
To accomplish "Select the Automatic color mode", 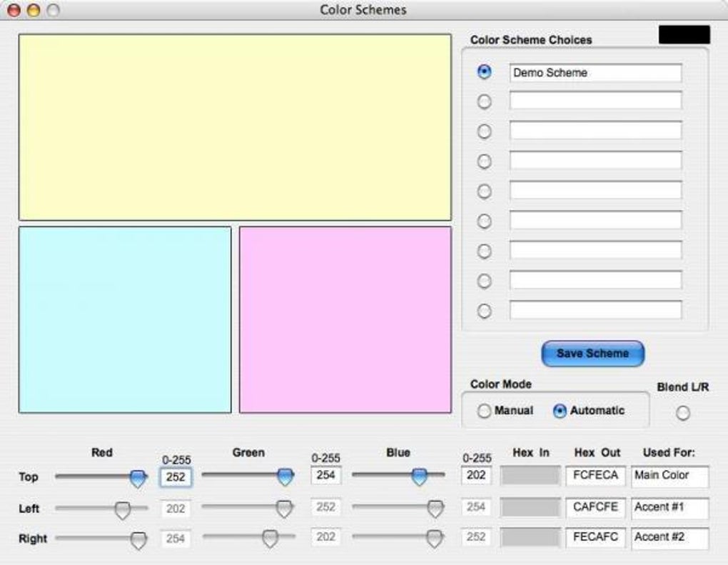I will pyautogui.click(x=560, y=411).
